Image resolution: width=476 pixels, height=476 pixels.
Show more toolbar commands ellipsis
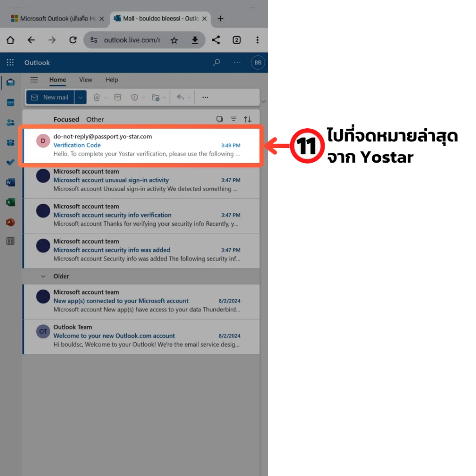click(205, 98)
